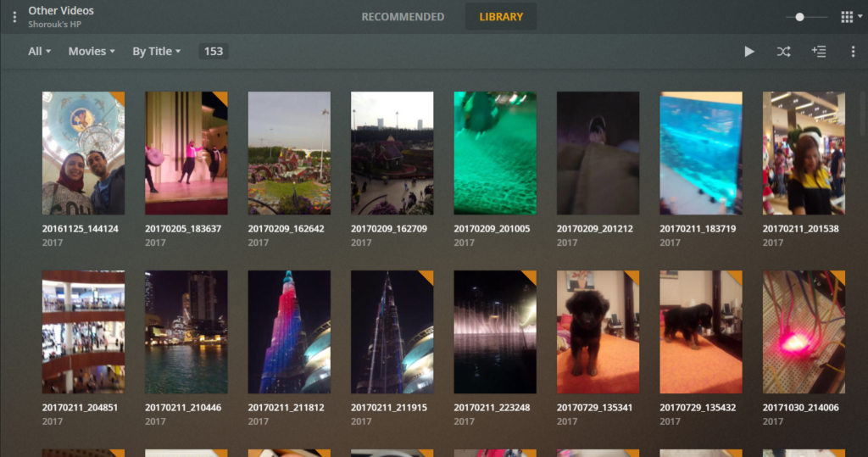This screenshot has width=868, height=457.
Task: Open the 20170211_210446 video thumbnail
Action: click(x=186, y=332)
